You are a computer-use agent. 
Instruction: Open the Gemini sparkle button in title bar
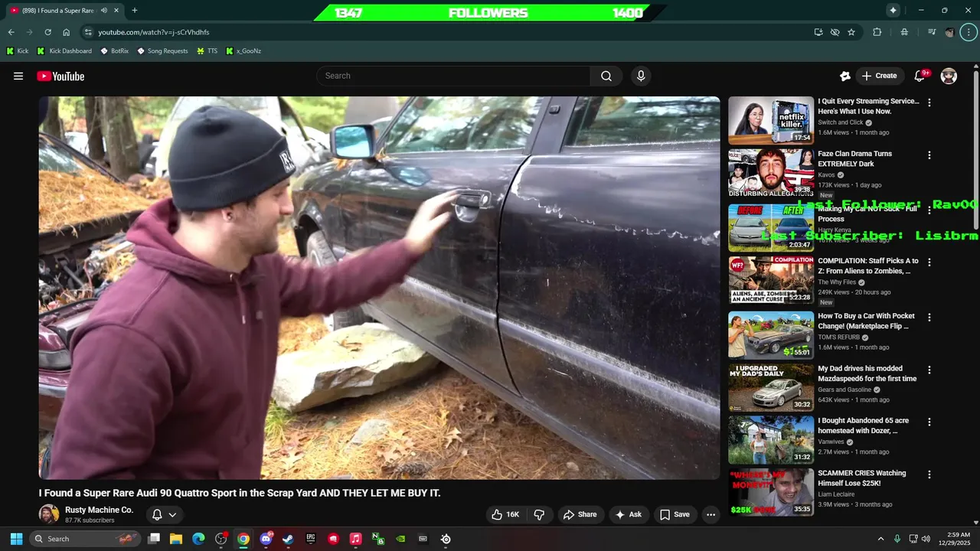[x=893, y=10]
